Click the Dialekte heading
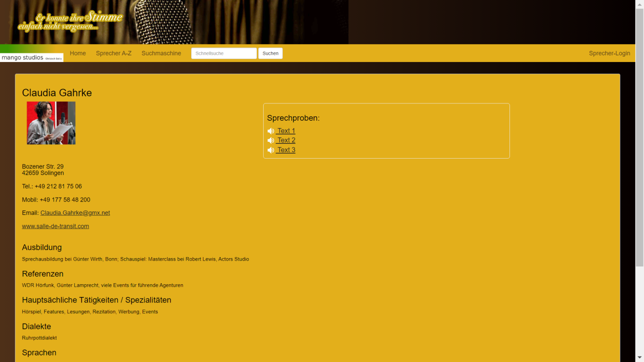The image size is (644, 362). (36, 327)
